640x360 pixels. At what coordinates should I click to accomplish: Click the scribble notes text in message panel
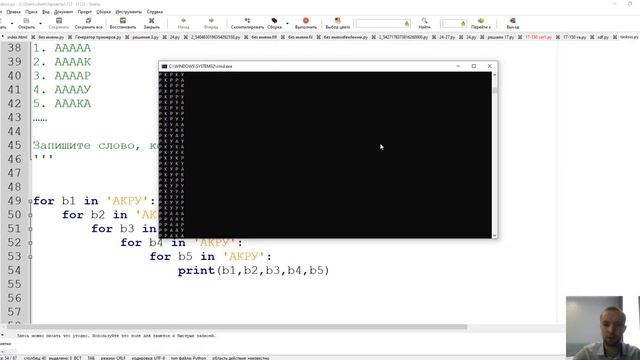[116, 336]
